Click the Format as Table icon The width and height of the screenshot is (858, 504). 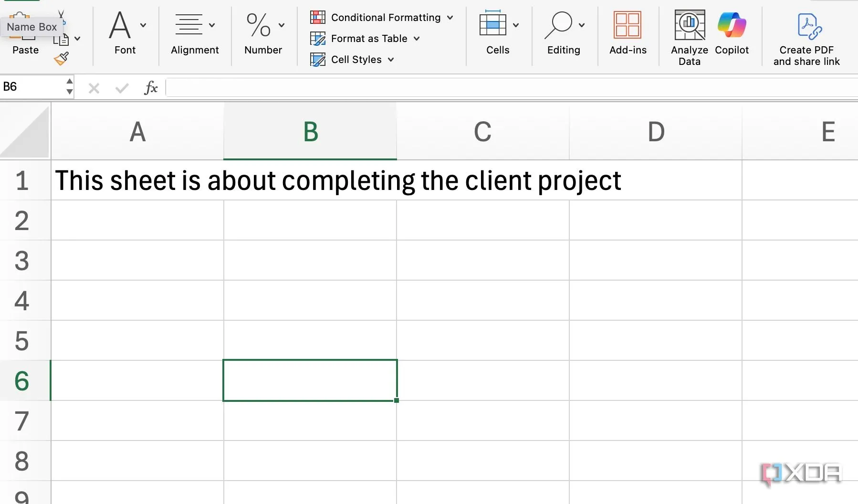click(318, 39)
